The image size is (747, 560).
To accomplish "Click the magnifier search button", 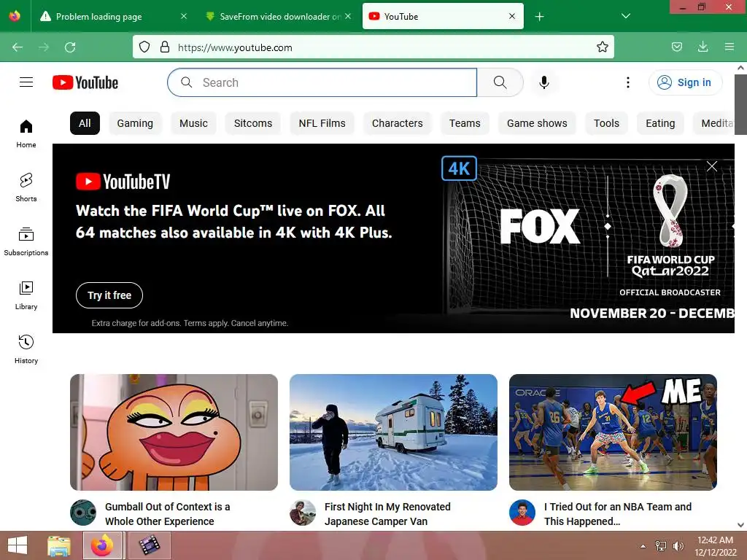I will [500, 82].
